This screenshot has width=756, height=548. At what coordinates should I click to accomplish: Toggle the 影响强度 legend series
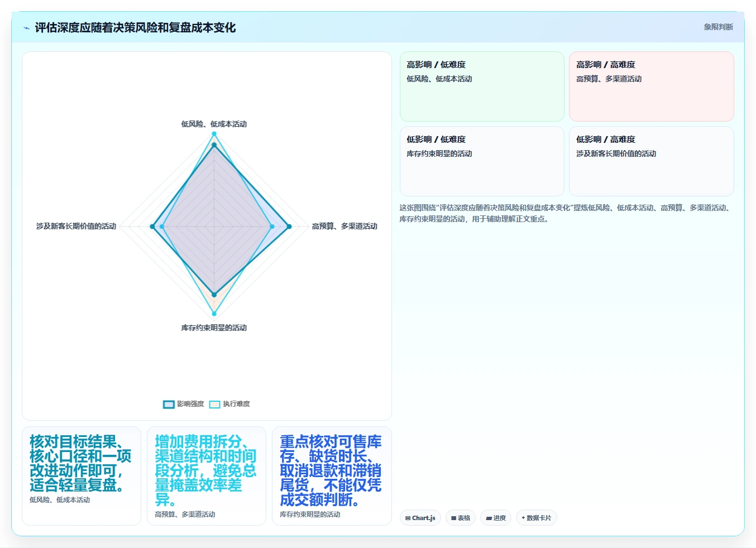[184, 404]
